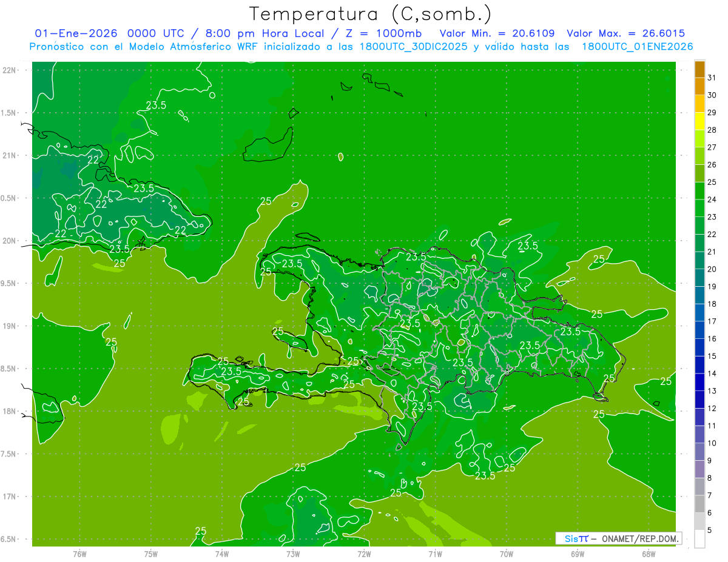The width and height of the screenshot is (728, 562).
Task: Click the blue legend band between 14 and 15
Action: coord(699,365)
